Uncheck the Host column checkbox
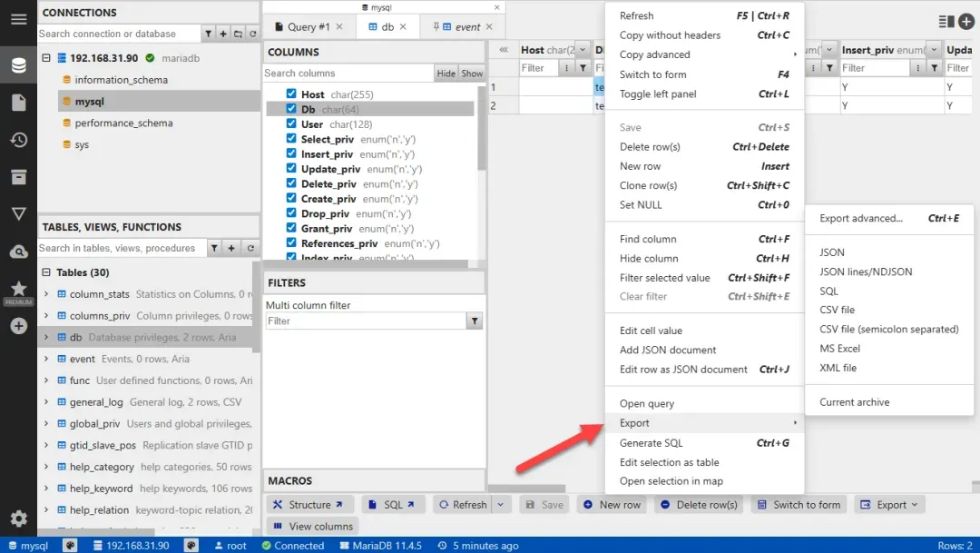Screen dimensions: 980x553 pos(291,94)
